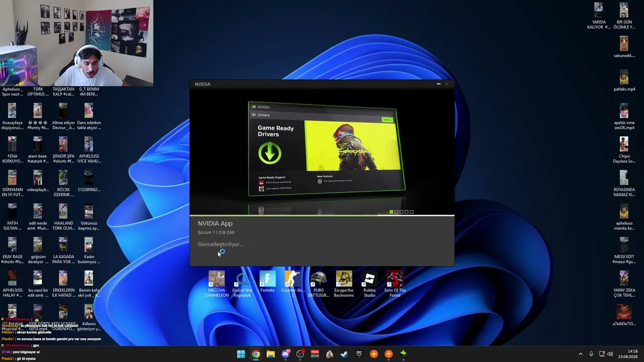Open the Fortnite desktop icon
The height and width of the screenshot is (362, 644).
(268, 282)
